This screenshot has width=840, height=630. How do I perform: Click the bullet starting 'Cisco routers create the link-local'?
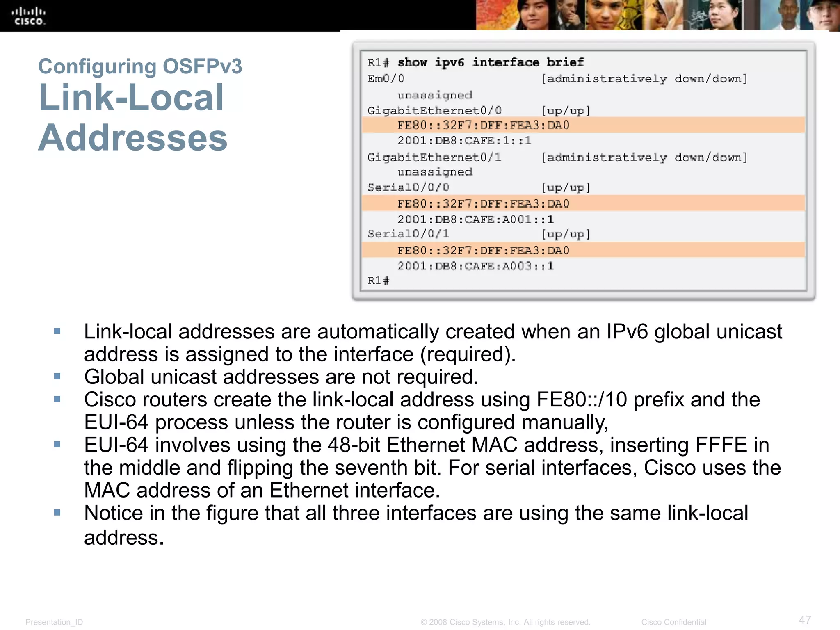pos(422,411)
